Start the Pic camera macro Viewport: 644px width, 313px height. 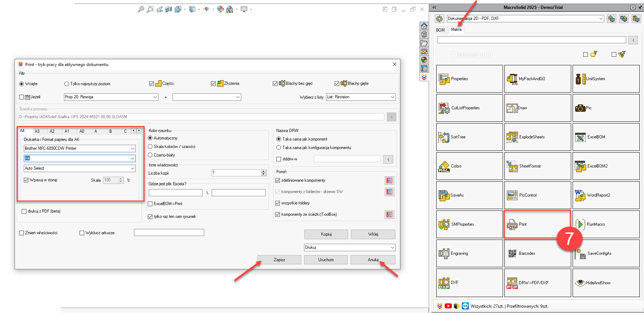click(606, 108)
